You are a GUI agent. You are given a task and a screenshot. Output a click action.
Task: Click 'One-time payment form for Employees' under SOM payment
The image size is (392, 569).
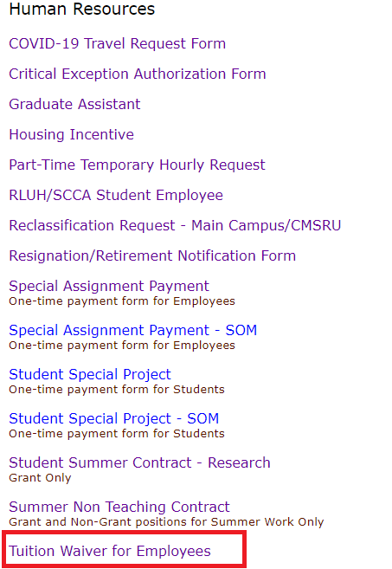click(x=122, y=345)
